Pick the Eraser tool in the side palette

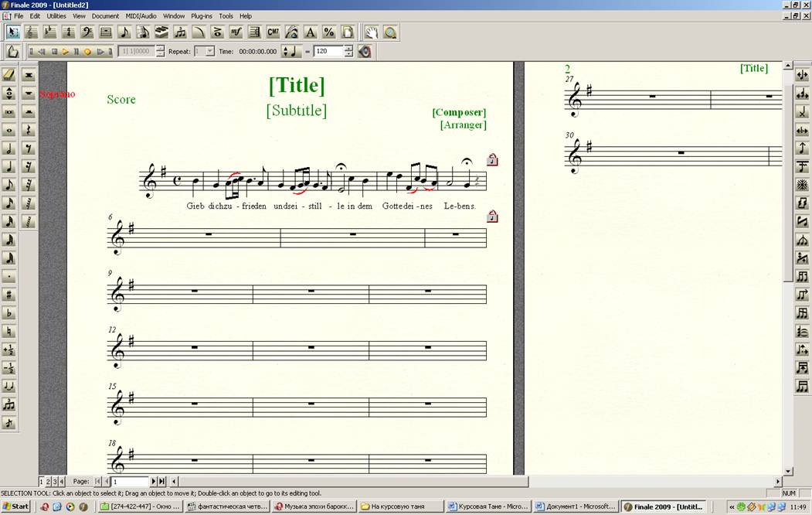click(9, 75)
